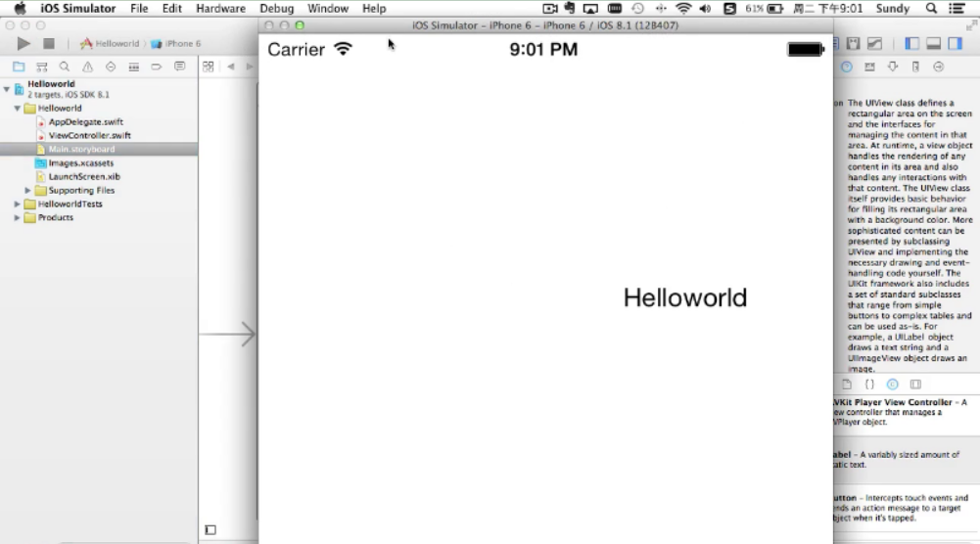Open LaunchScreen.xib file
Viewport: 980px width, 544px height.
pos(84,177)
